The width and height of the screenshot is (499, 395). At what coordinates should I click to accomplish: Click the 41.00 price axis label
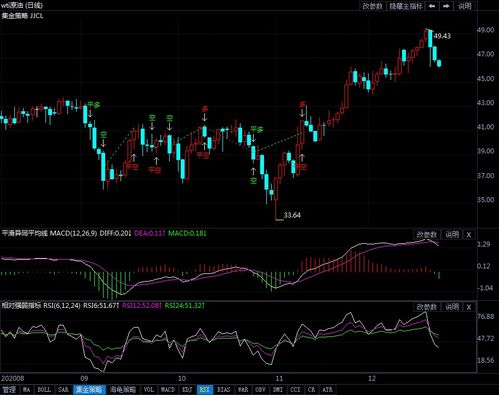[485, 127]
